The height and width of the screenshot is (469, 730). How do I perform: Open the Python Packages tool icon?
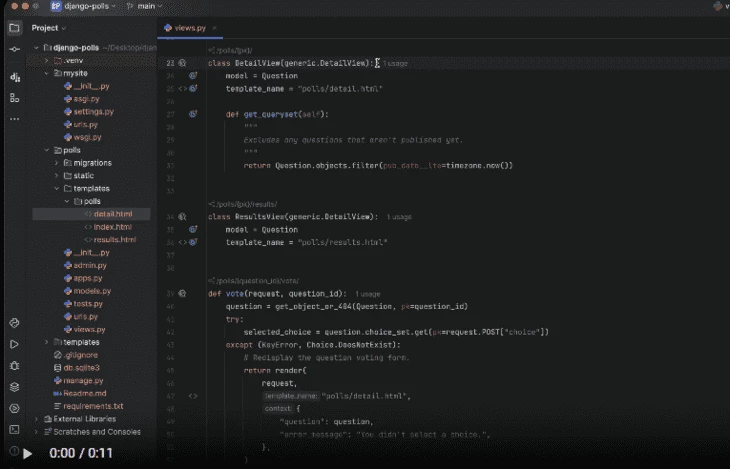[x=14, y=323]
